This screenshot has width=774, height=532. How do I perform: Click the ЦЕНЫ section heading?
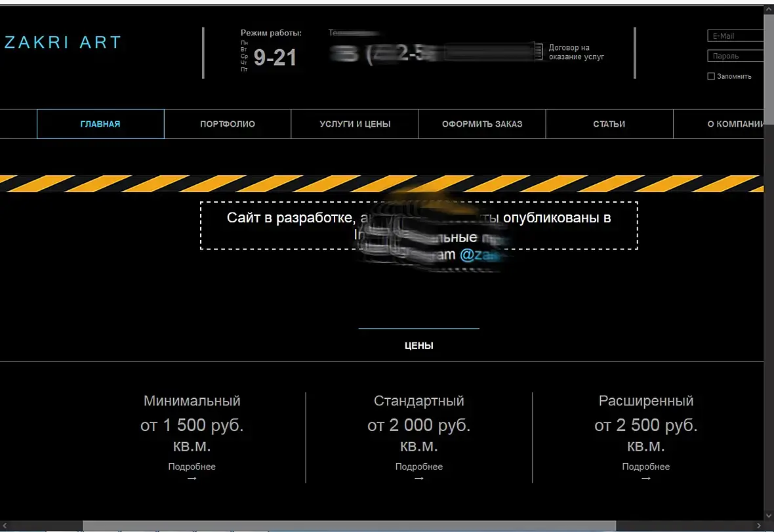tap(419, 346)
